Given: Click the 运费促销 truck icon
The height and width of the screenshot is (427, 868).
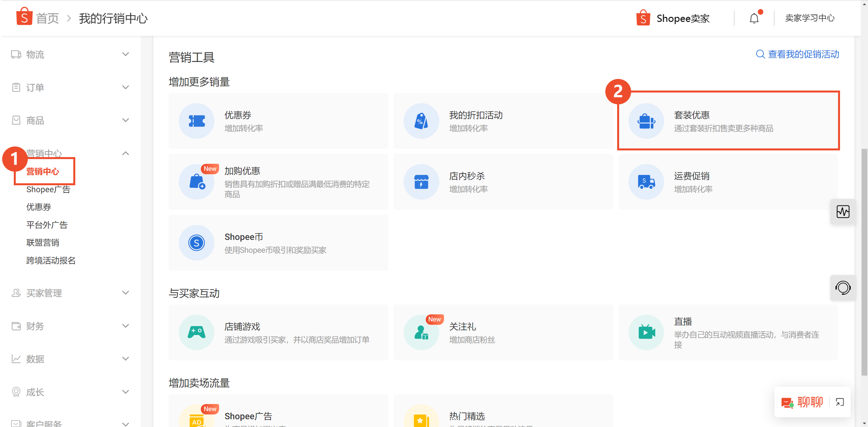Looking at the screenshot, I should click(646, 182).
